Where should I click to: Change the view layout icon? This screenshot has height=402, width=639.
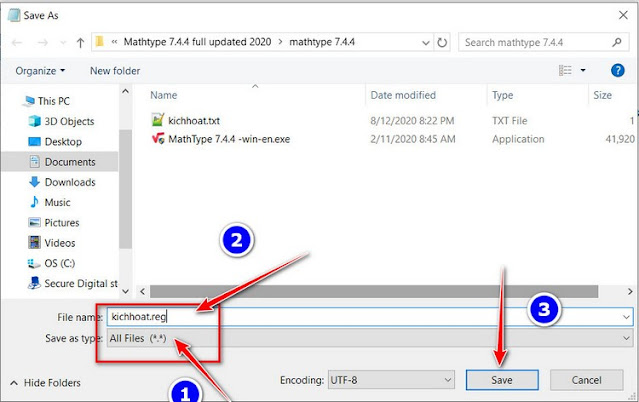pos(565,71)
